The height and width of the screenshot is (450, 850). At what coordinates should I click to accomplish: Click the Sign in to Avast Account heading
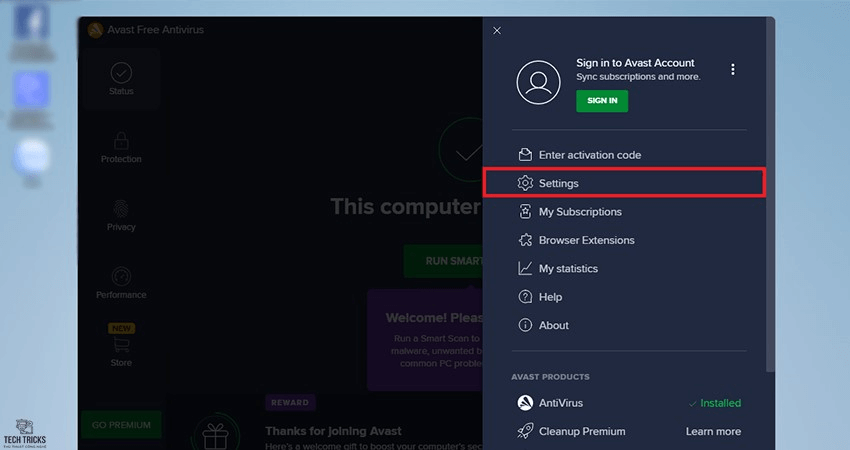point(635,63)
